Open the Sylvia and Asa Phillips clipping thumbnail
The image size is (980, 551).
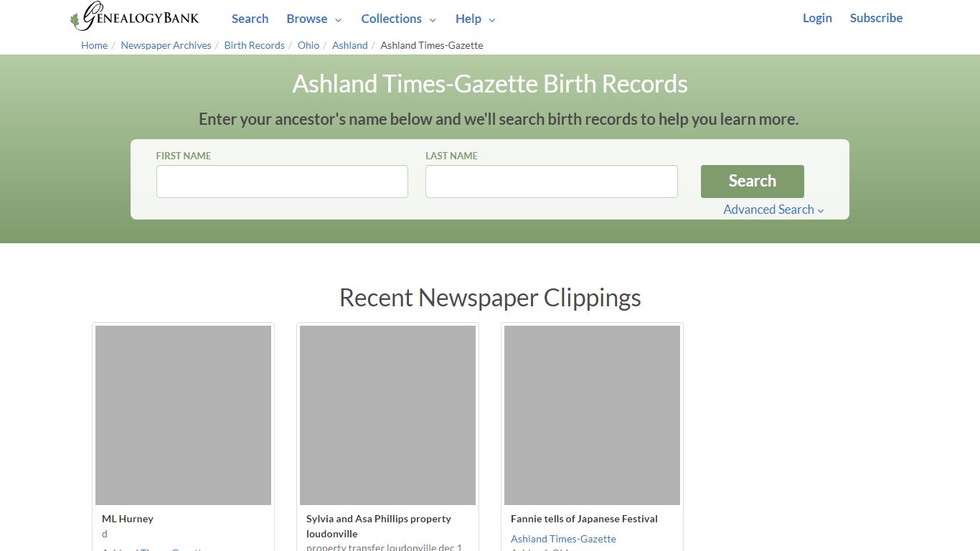[x=387, y=415]
